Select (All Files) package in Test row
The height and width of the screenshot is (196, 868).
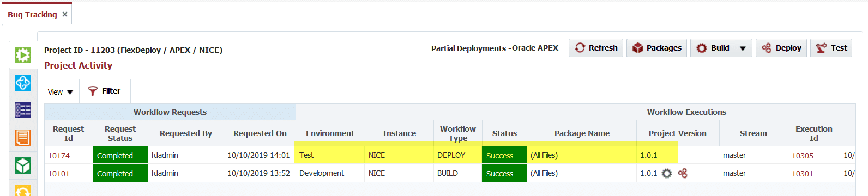click(x=582, y=155)
